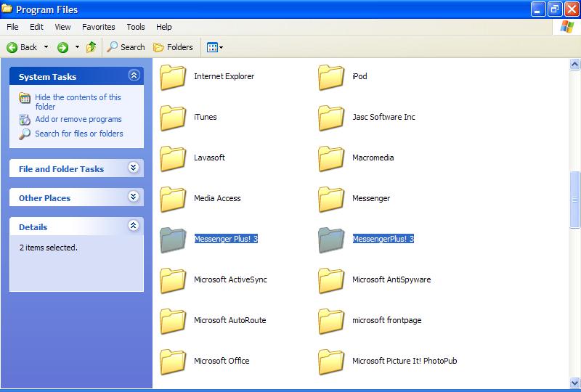This screenshot has height=392, width=581.
Task: Select the Lavasoft folder icon
Action: (x=173, y=158)
